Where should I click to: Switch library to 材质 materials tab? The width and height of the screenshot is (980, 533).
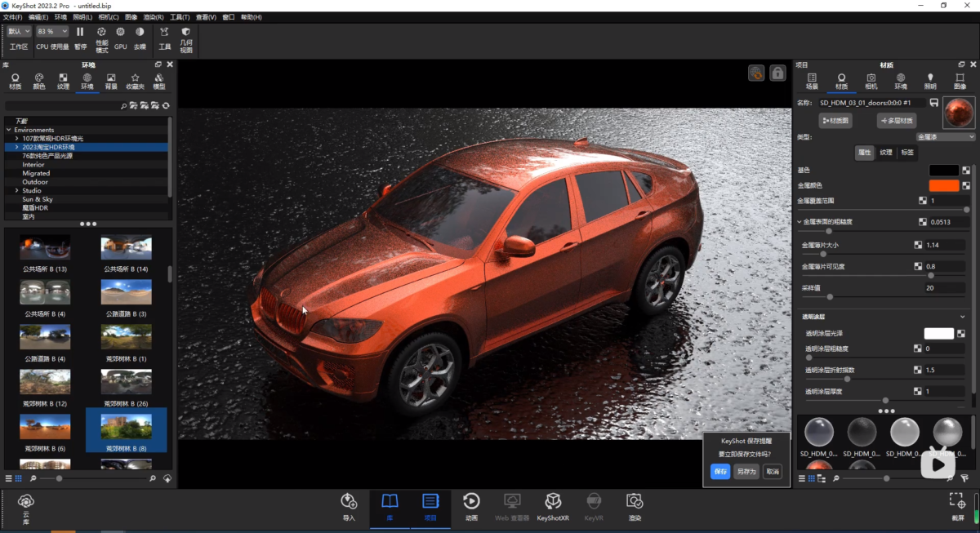(15, 82)
